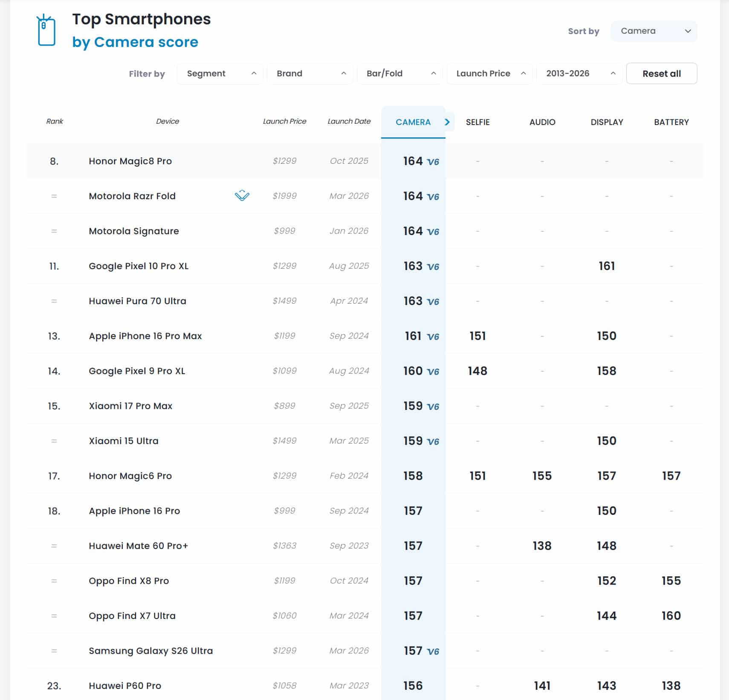
Task: Select the AUDIO column tab
Action: [x=542, y=122]
